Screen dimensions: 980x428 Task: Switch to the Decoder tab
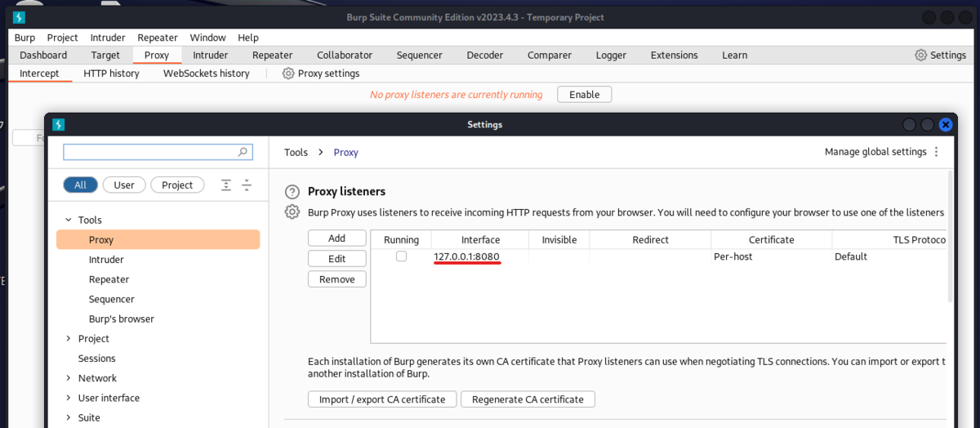[485, 55]
